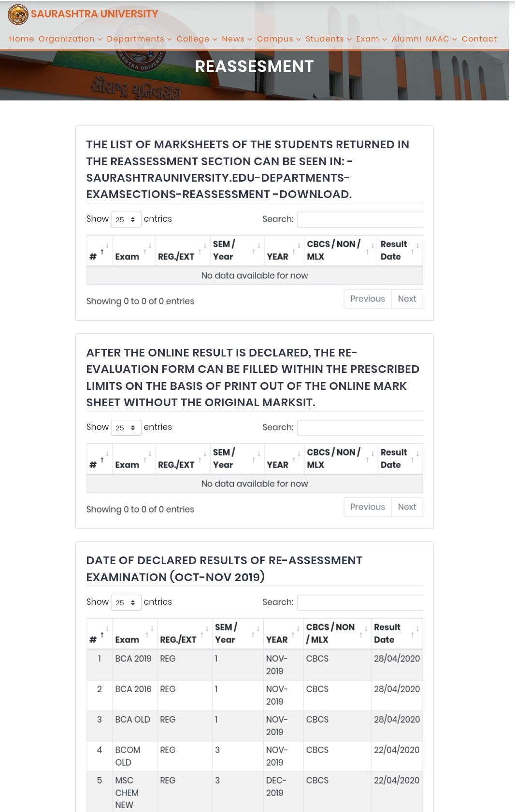Focus the first table's Search field

pyautogui.click(x=360, y=219)
